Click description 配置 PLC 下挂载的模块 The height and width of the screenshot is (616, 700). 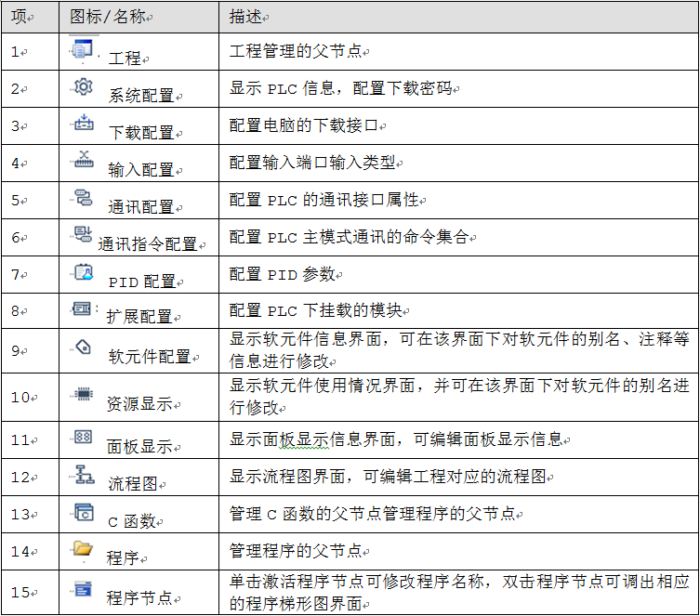(315, 310)
